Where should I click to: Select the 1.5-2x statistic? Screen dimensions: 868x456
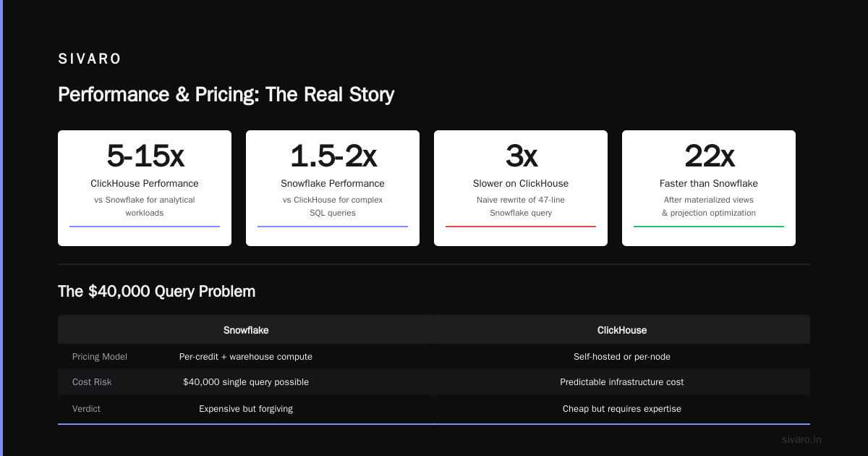pos(333,156)
